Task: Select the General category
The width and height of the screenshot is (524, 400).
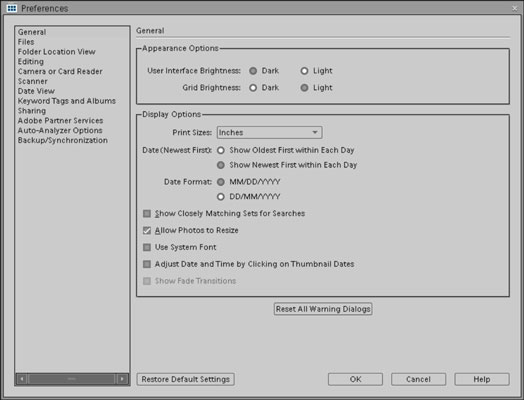Action: point(32,32)
